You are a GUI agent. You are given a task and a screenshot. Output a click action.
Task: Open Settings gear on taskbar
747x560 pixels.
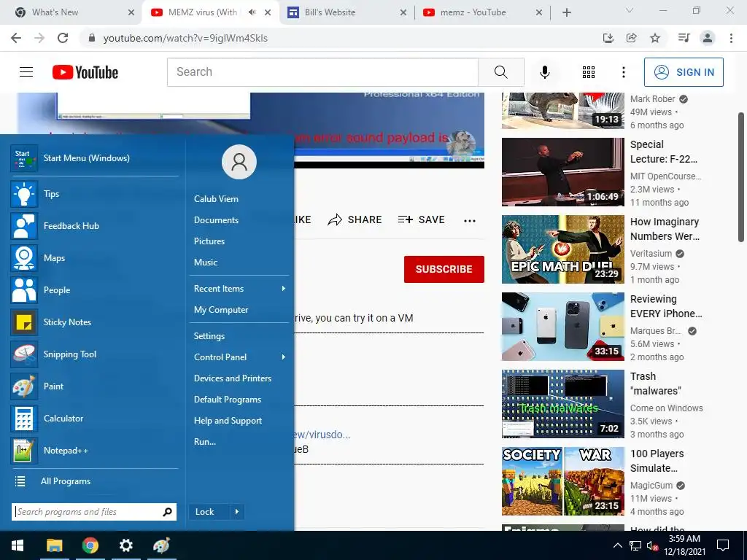point(125,545)
